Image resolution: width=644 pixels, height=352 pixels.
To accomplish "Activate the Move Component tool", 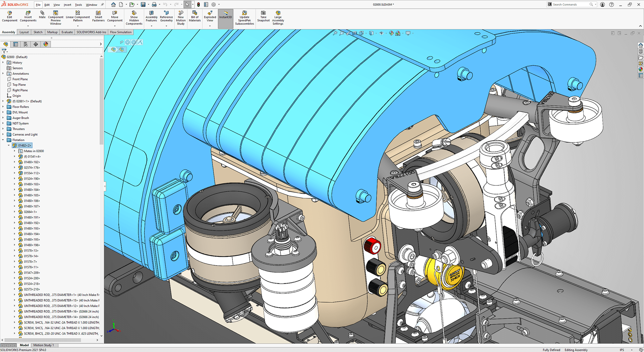I will point(115,15).
